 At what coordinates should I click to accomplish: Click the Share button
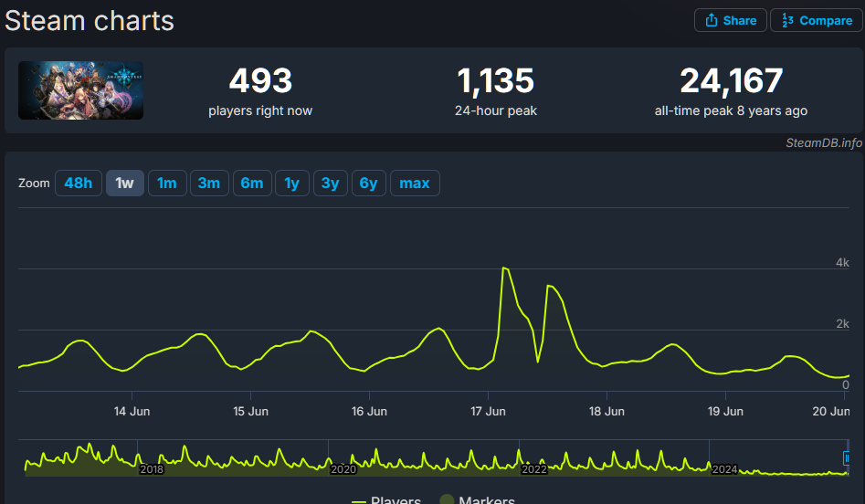tap(731, 20)
